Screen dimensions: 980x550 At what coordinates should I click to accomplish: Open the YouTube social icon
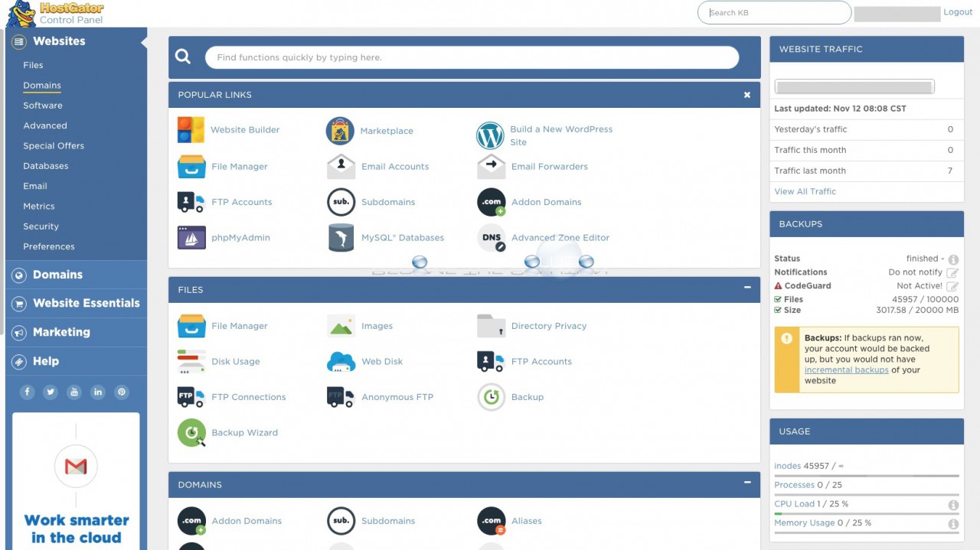click(74, 392)
